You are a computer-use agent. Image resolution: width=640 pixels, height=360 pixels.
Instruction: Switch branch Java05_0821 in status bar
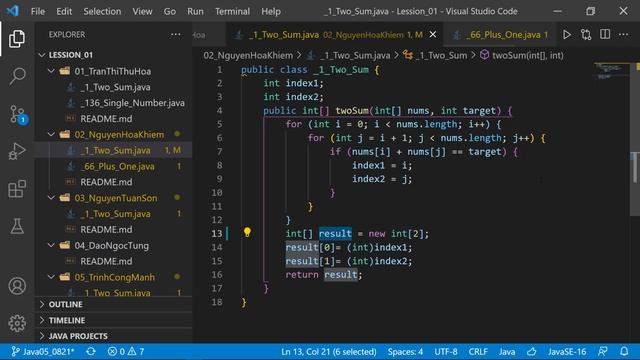point(43,351)
